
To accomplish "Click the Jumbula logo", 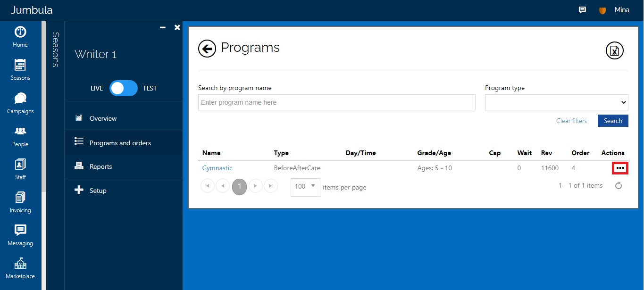I will (x=32, y=10).
